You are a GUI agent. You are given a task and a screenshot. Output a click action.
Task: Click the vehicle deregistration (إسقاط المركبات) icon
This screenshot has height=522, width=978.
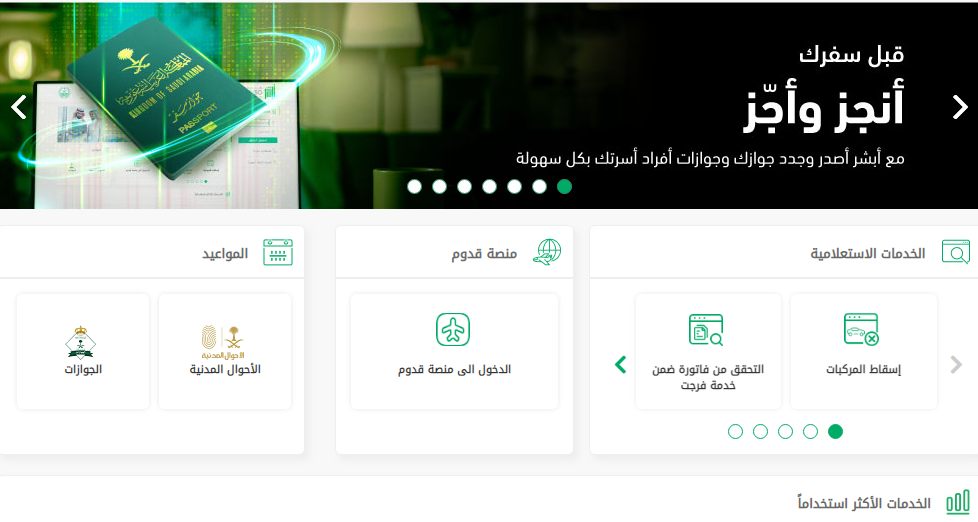point(861,329)
